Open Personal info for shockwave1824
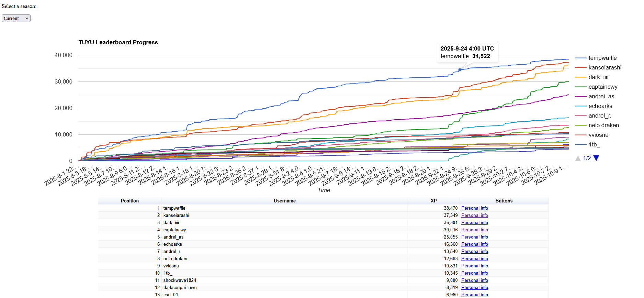The image size is (644, 298). 475,280
